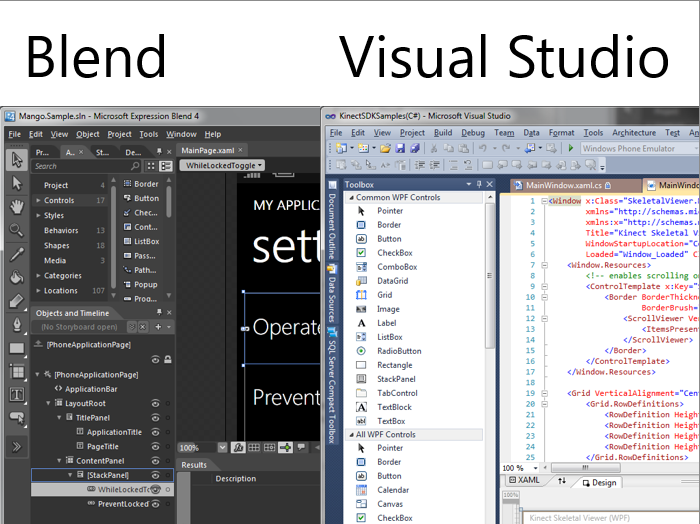Screen dimensions: 700x524
Task: Open the Object menu in Blend
Action: (88, 134)
